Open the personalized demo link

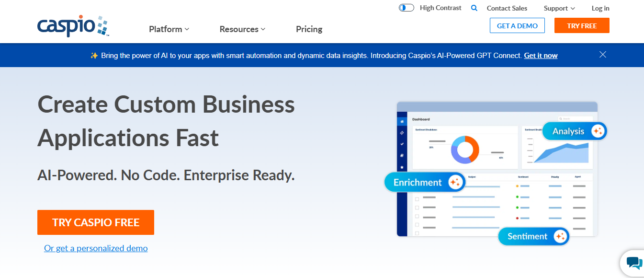tap(96, 248)
